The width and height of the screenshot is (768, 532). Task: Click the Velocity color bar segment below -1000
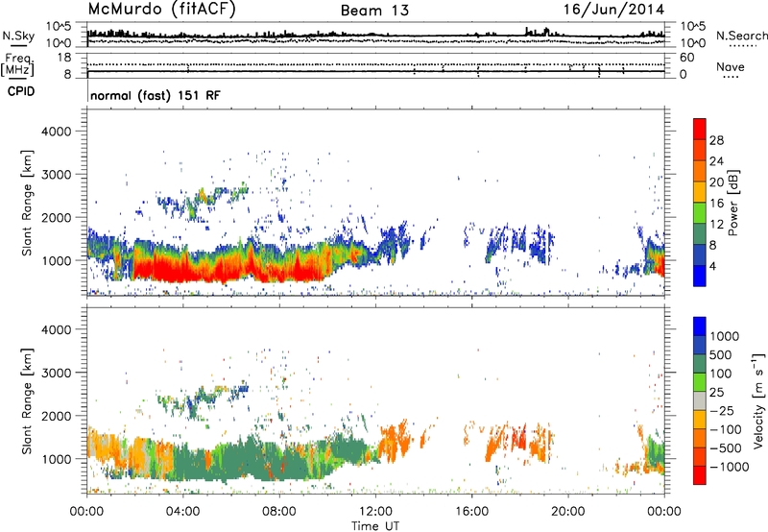[700, 475]
